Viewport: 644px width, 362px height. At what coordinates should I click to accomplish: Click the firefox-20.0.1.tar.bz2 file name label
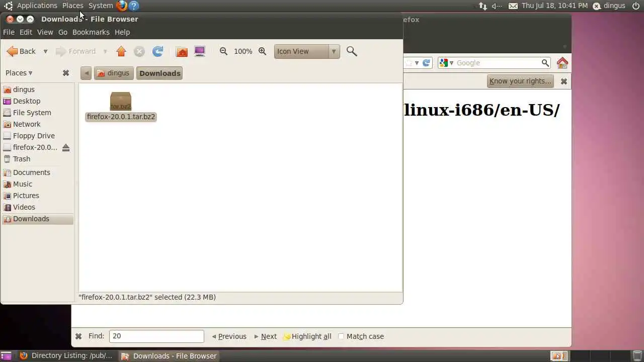click(x=121, y=117)
